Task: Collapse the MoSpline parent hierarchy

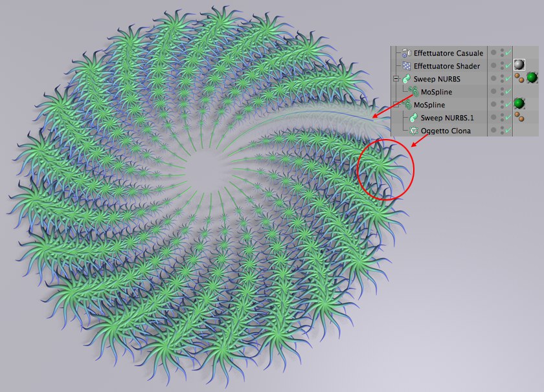Action: 396,105
